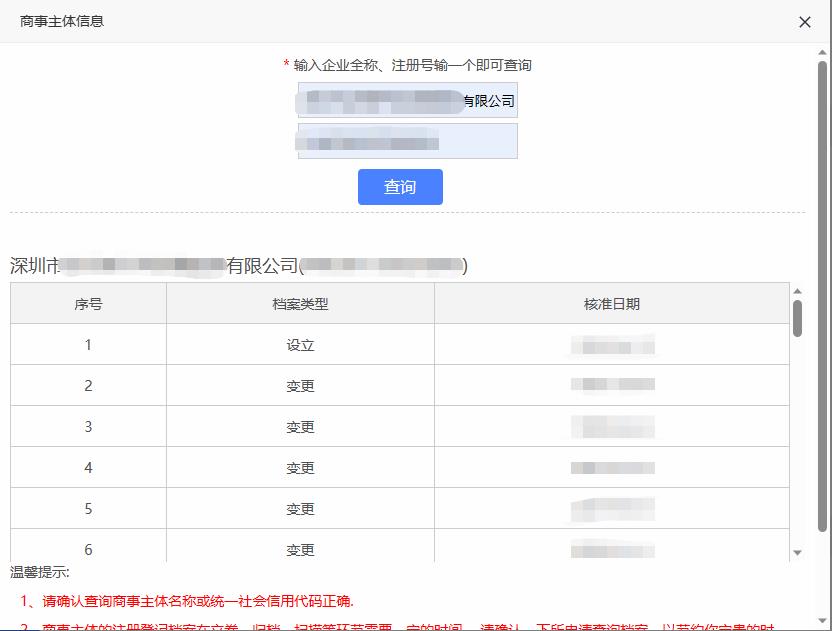Click the scrollbar down arrow on the table
Viewport: 832px width, 631px height.
point(798,553)
